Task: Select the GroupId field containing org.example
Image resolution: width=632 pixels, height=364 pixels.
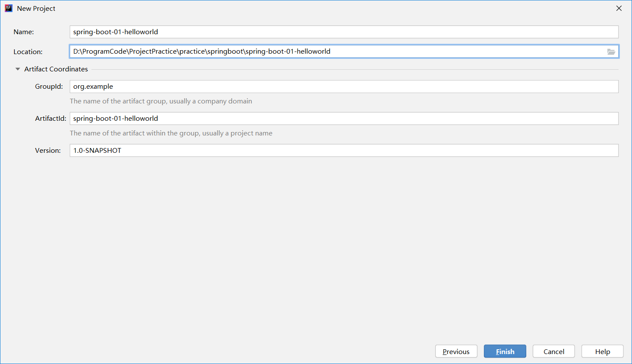Action: coord(344,87)
